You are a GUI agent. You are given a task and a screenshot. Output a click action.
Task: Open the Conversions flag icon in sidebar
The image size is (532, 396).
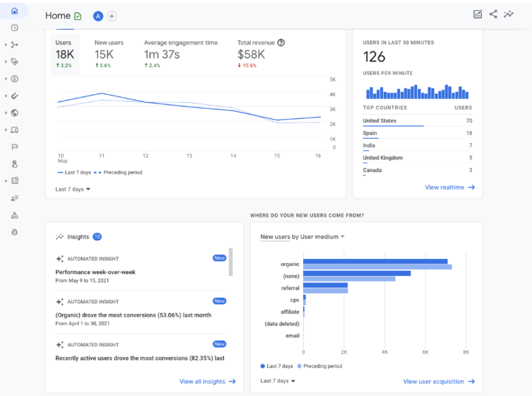14,147
